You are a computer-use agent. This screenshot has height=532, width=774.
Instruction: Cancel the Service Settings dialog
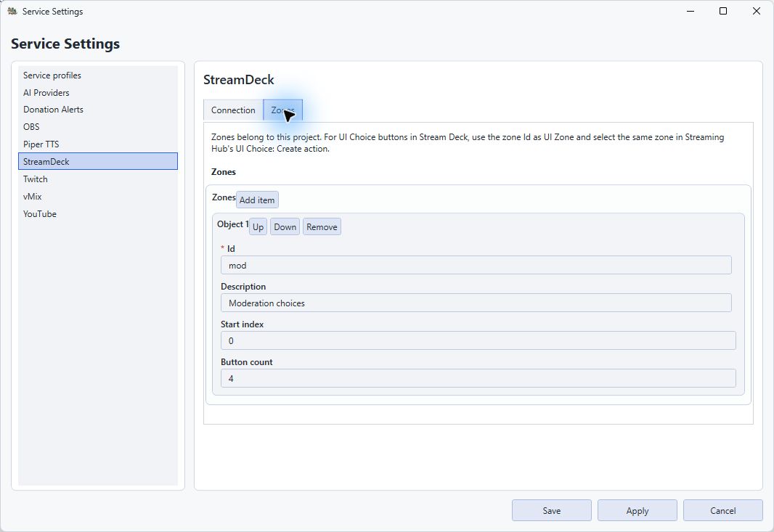point(722,511)
